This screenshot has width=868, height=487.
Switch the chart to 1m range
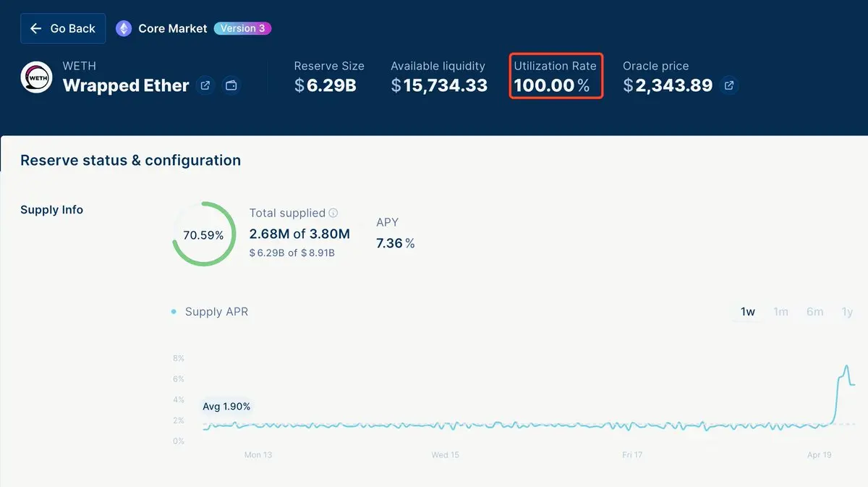tap(780, 312)
